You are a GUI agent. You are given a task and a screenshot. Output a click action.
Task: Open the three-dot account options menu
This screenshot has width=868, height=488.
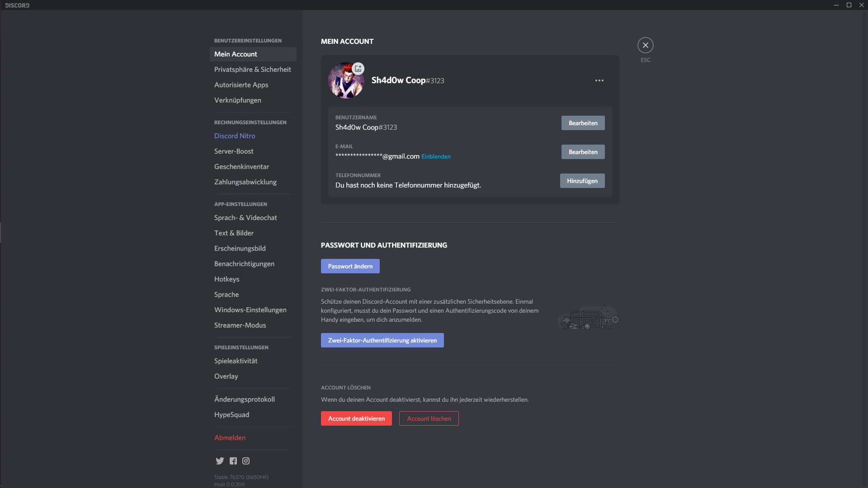[x=599, y=80]
